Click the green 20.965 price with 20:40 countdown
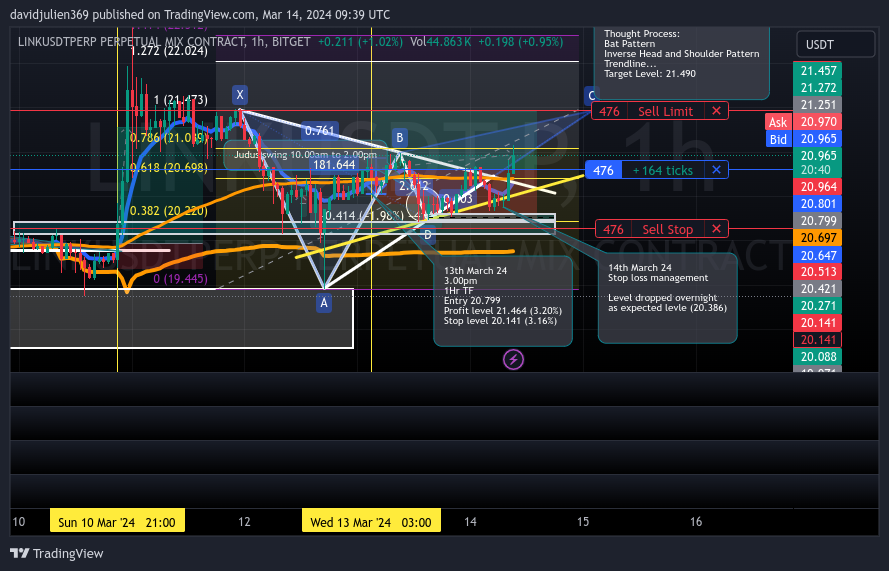The image size is (889, 571). tap(818, 162)
